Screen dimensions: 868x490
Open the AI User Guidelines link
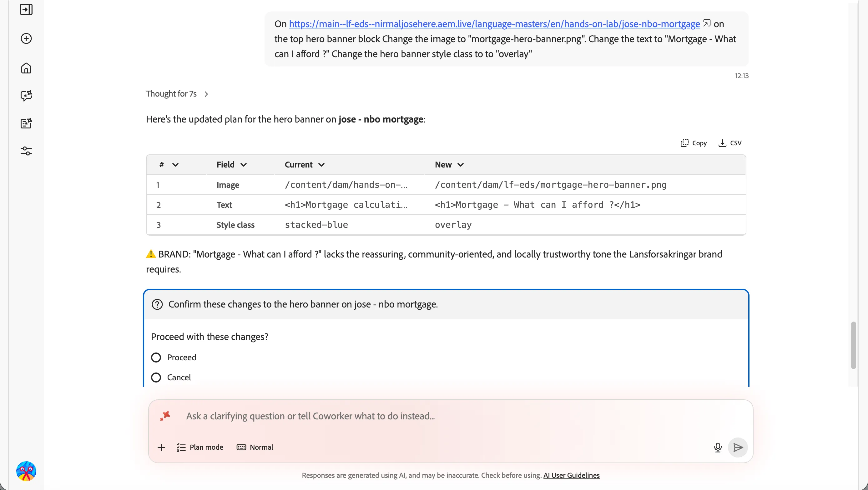(x=572, y=475)
